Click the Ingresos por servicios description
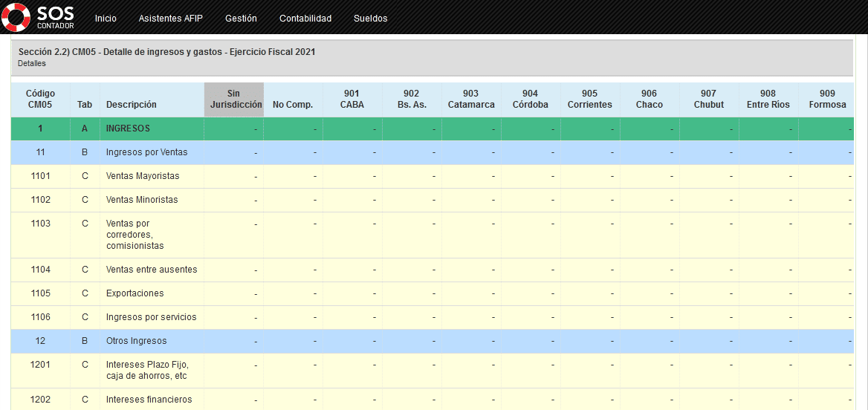Image resolution: width=868 pixels, height=410 pixels. coord(151,317)
